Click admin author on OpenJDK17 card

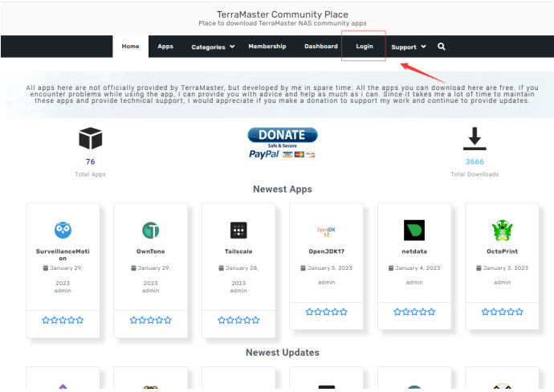pyautogui.click(x=326, y=282)
